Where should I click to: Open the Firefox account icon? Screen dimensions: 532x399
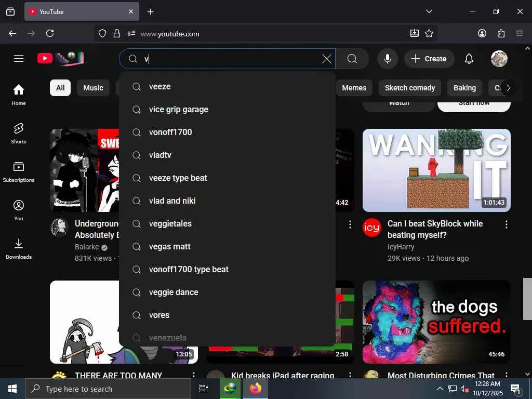482,33
